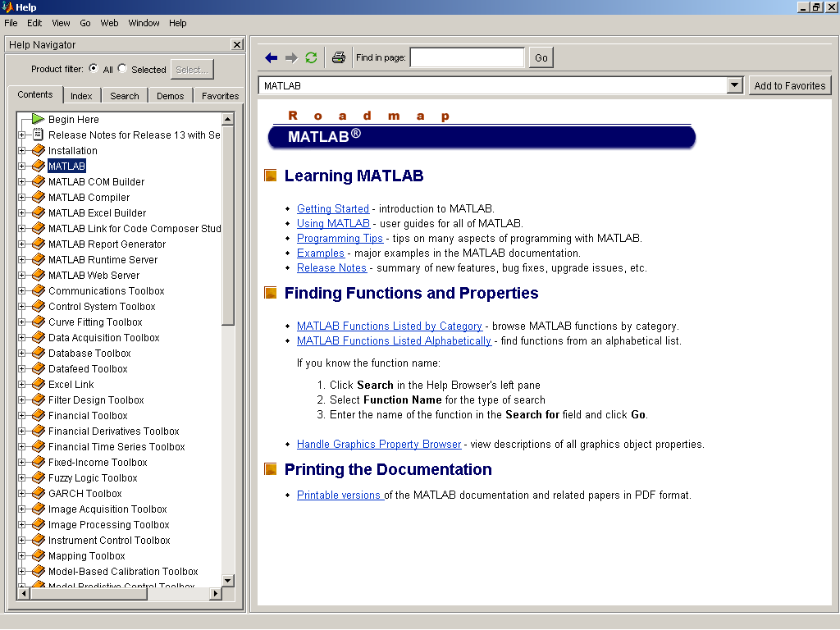Viewport: 840px width, 630px height.
Task: Click the book icon beside MATLAB Excel Builder
Action: point(38,212)
